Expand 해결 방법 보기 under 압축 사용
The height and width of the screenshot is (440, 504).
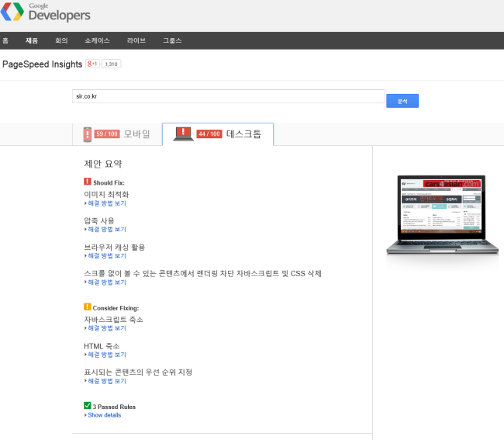pos(106,230)
